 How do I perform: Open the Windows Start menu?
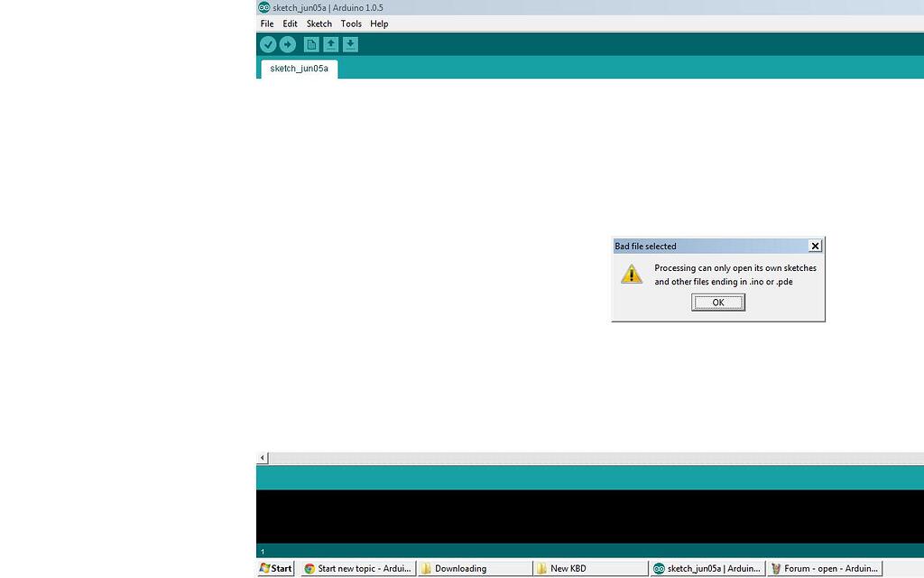(x=275, y=568)
